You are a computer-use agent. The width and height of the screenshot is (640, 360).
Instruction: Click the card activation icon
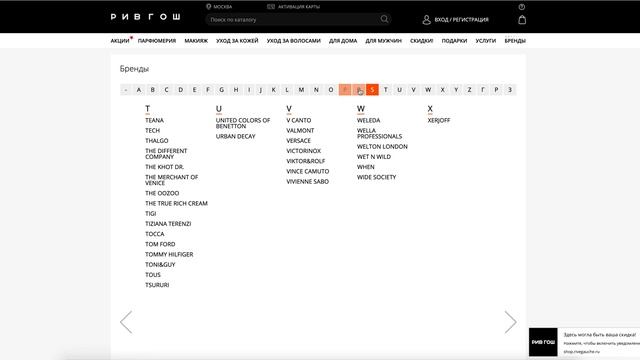pos(271,7)
